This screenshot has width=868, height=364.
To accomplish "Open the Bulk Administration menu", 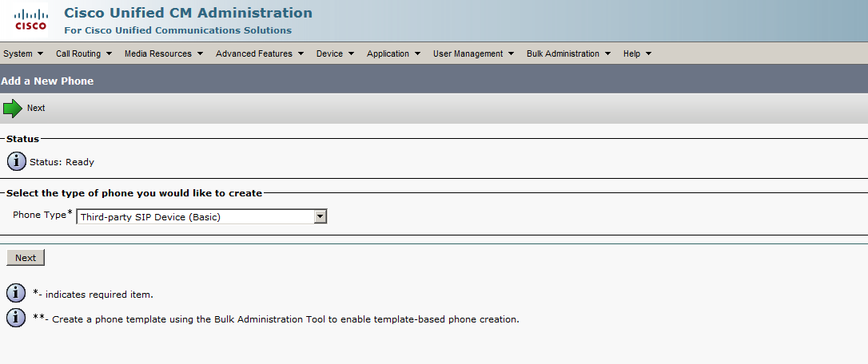I will pos(568,53).
